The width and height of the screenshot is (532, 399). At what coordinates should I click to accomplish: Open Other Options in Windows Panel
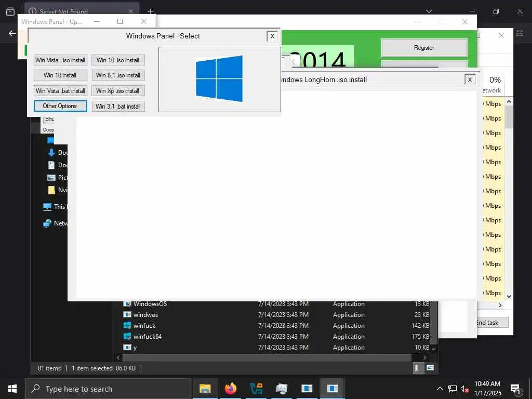[60, 106]
